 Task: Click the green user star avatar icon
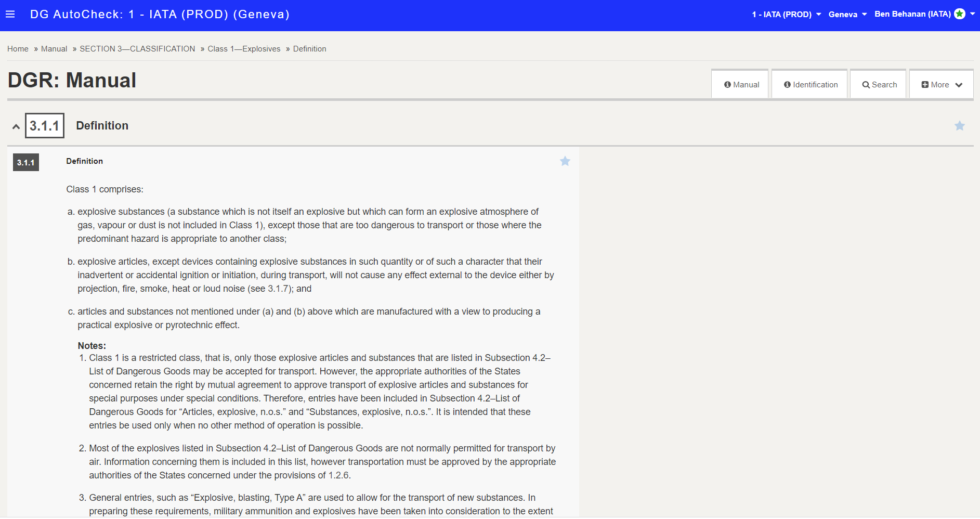[x=960, y=14]
